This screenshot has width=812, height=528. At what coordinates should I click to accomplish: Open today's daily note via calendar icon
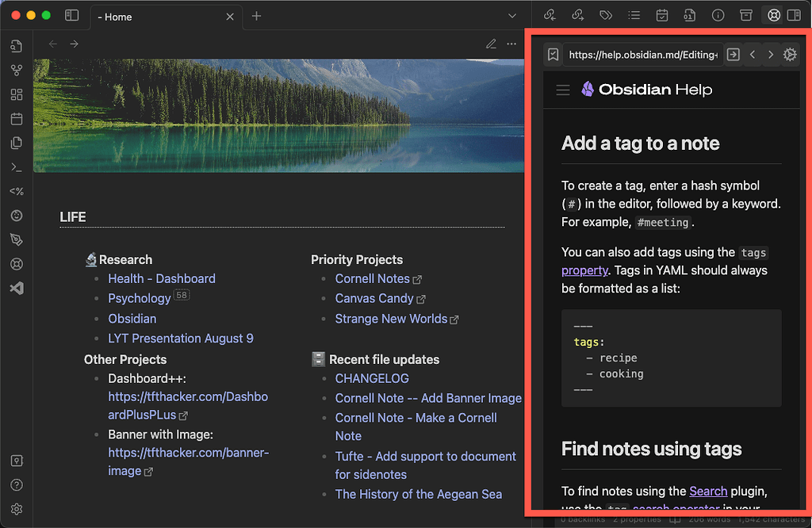(x=17, y=119)
